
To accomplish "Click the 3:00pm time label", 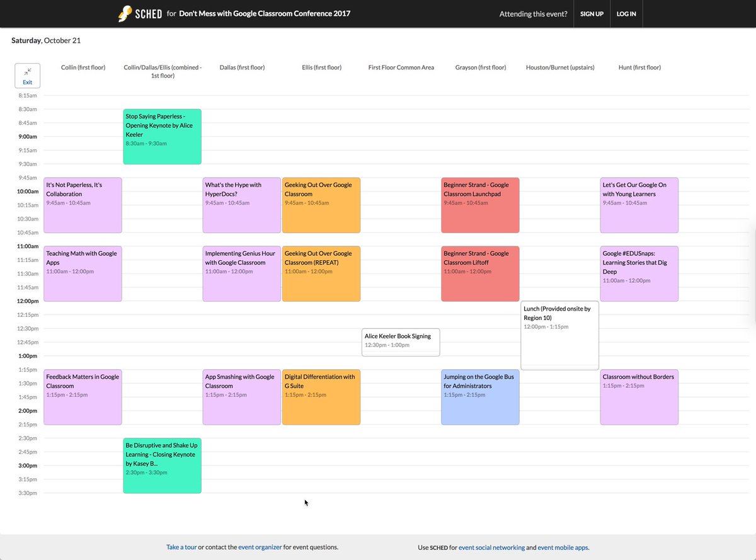I will pos(28,466).
